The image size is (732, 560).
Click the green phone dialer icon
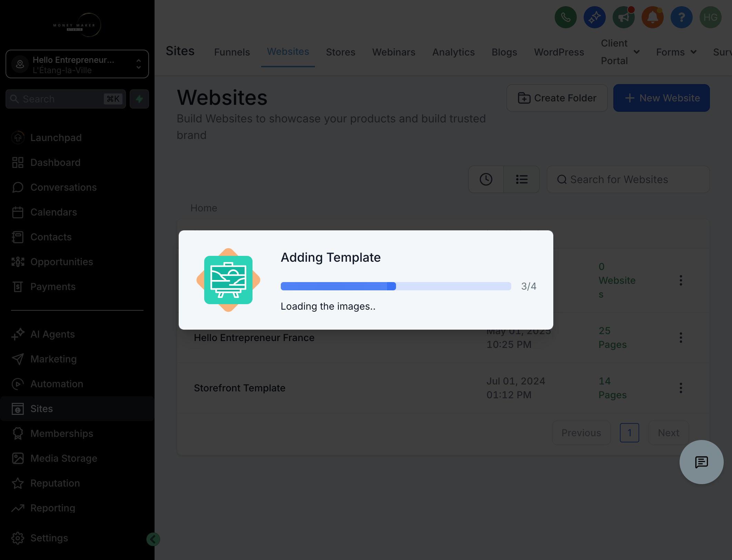pos(565,17)
